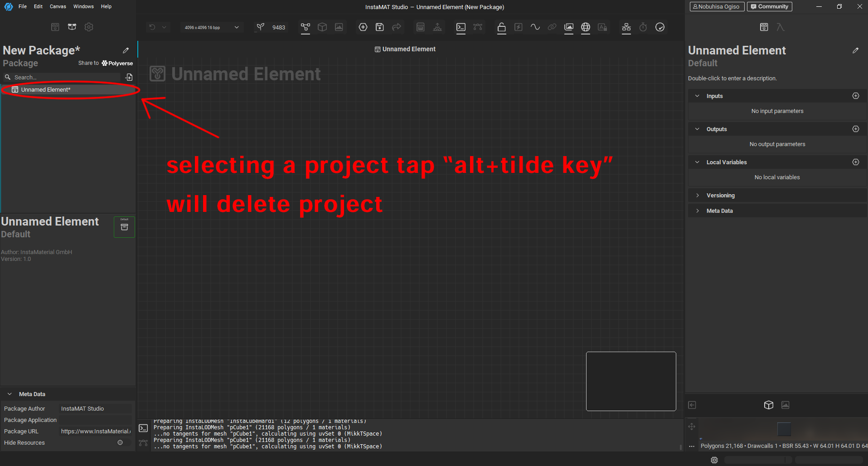Screen dimensions: 868x466
Task: Toggle the lock icon in the toolbar
Action: click(501, 27)
